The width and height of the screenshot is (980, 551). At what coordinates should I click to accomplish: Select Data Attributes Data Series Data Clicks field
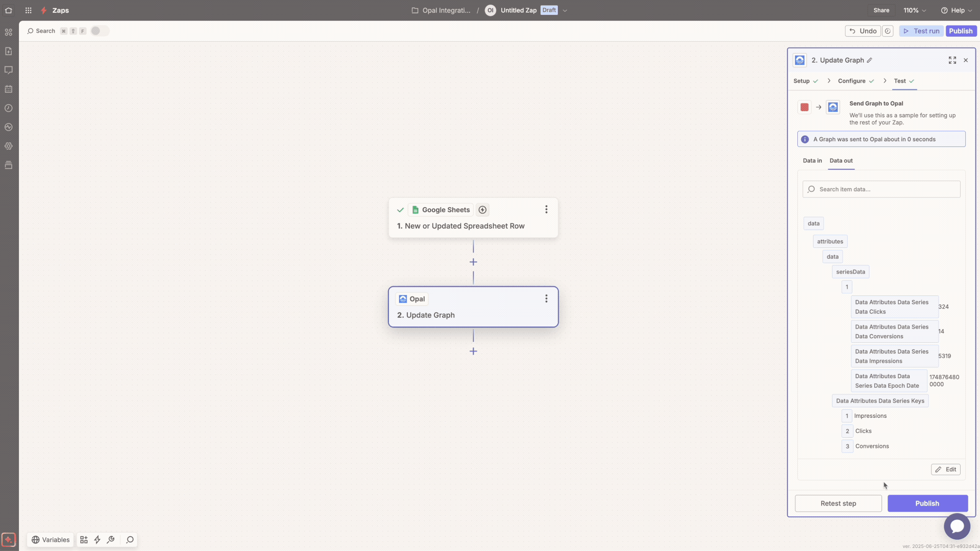(894, 307)
